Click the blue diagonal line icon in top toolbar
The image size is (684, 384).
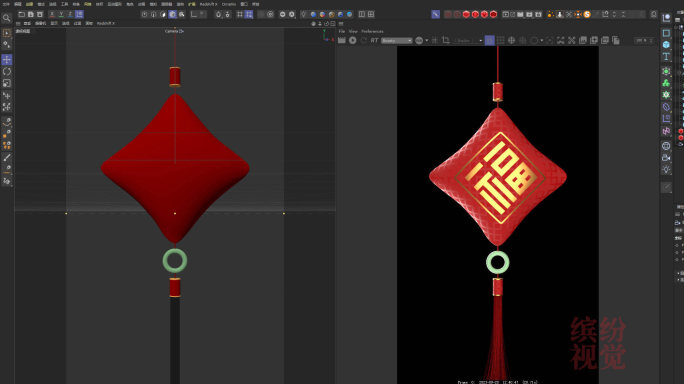435,14
